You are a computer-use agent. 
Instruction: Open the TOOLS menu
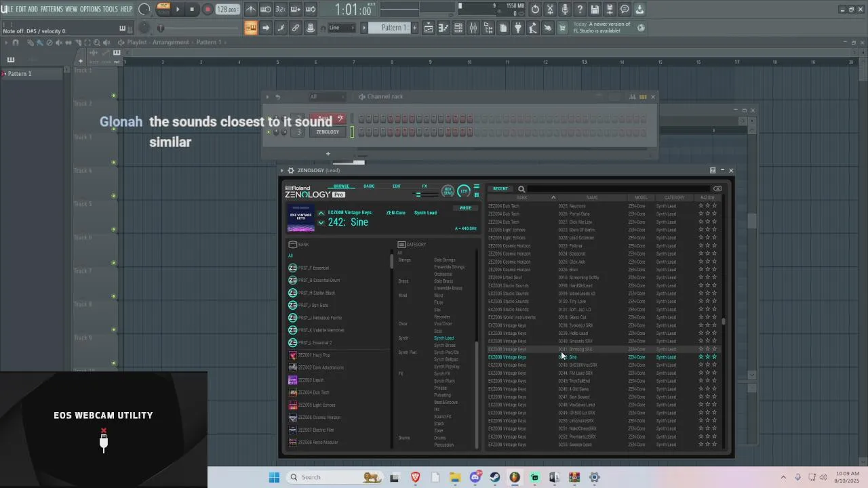point(110,9)
